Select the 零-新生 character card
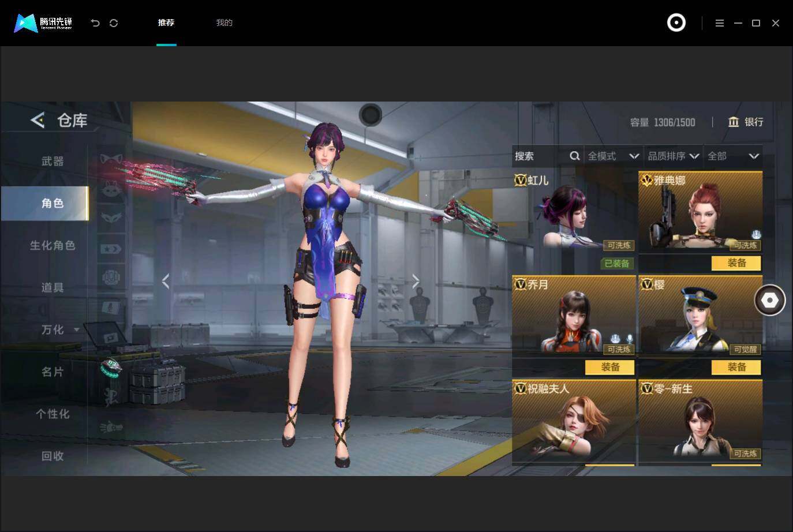Viewport: 793px width, 532px height. coord(700,422)
